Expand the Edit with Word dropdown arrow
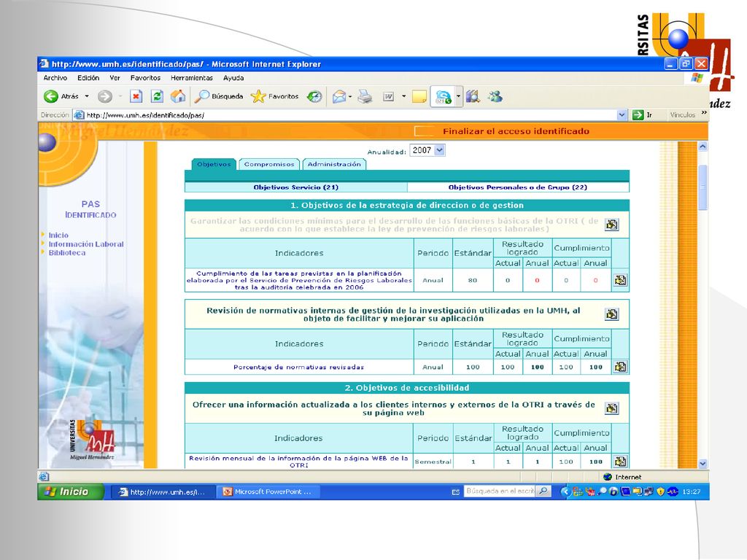 coord(403,97)
